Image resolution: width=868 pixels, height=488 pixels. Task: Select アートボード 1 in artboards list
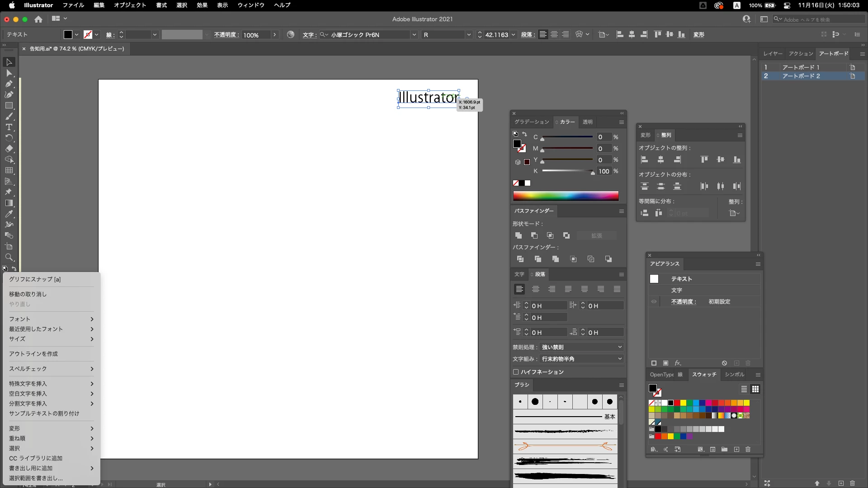[801, 67]
